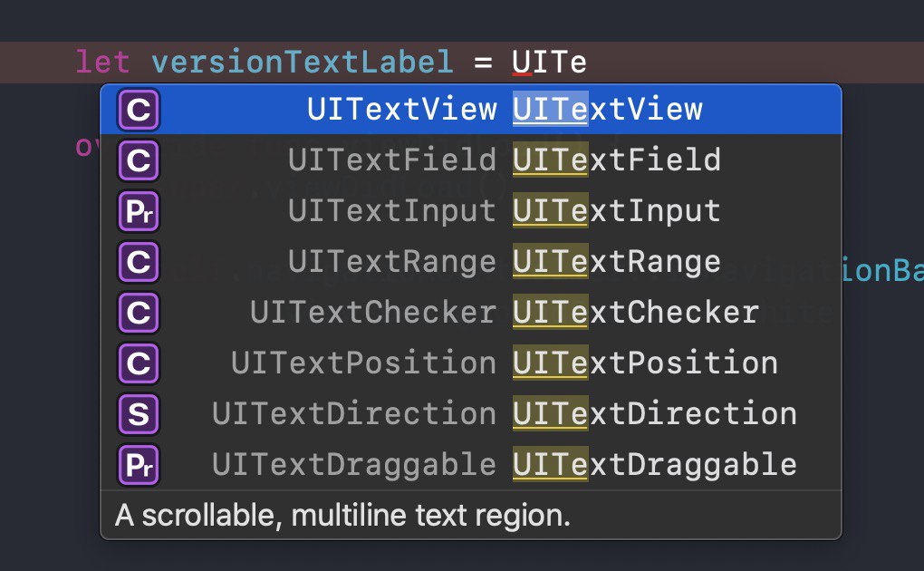
Task: Select the UITextView completion suggestion
Action: (471, 110)
